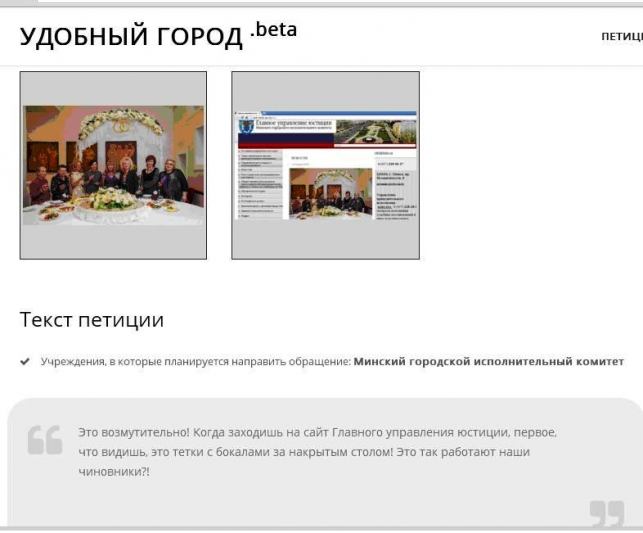Select Минский городской исполнительный комитет
This screenshot has height=533, width=643.
point(489,361)
